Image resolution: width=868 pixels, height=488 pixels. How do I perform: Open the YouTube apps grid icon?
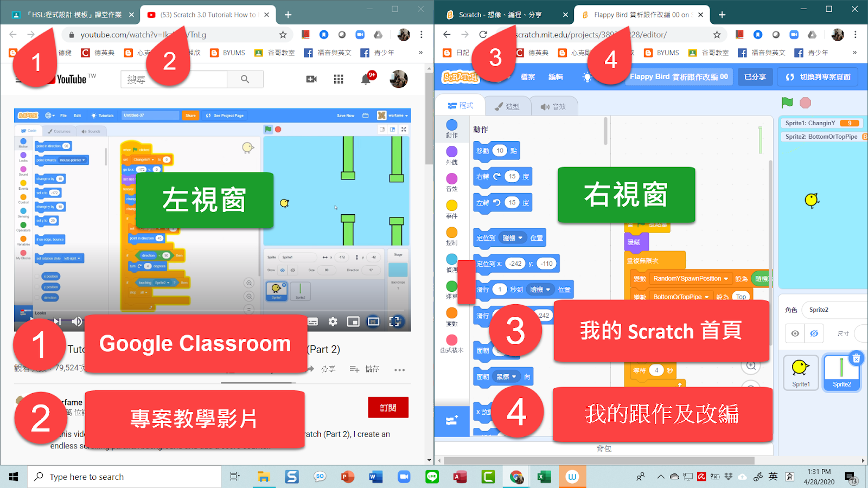coord(339,79)
